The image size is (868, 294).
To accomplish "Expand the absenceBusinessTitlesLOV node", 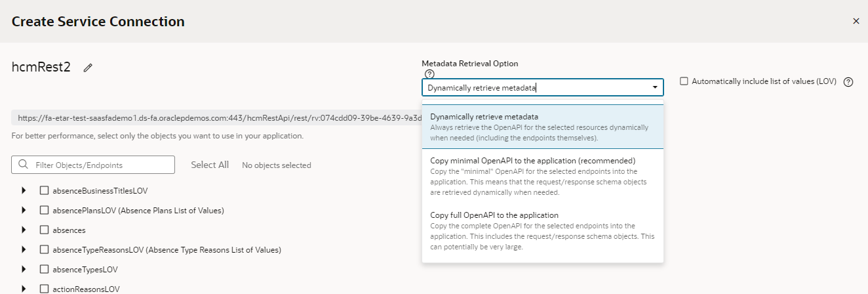I will (x=24, y=191).
